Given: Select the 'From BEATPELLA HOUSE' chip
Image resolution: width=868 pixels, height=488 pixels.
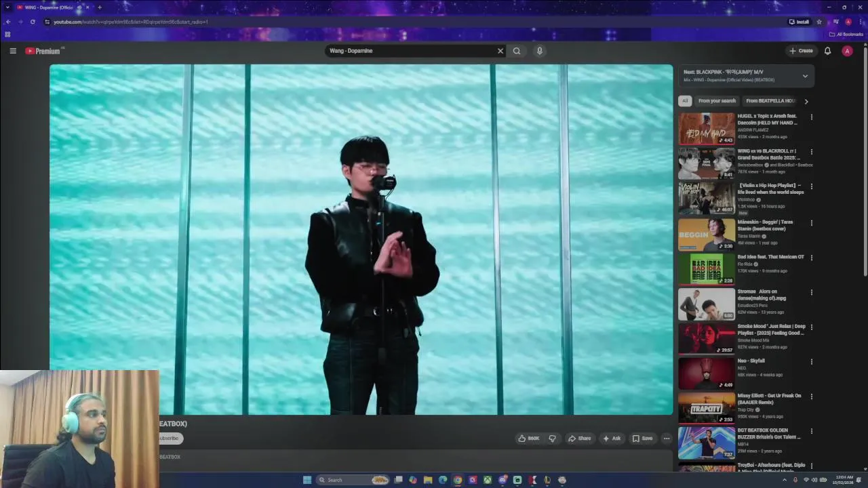Looking at the screenshot, I should pos(770,101).
